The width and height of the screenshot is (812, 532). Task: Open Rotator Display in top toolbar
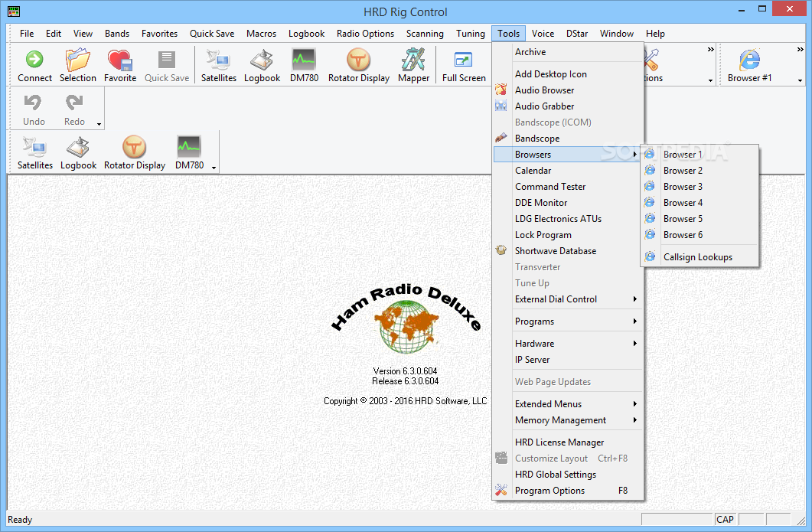click(x=358, y=60)
